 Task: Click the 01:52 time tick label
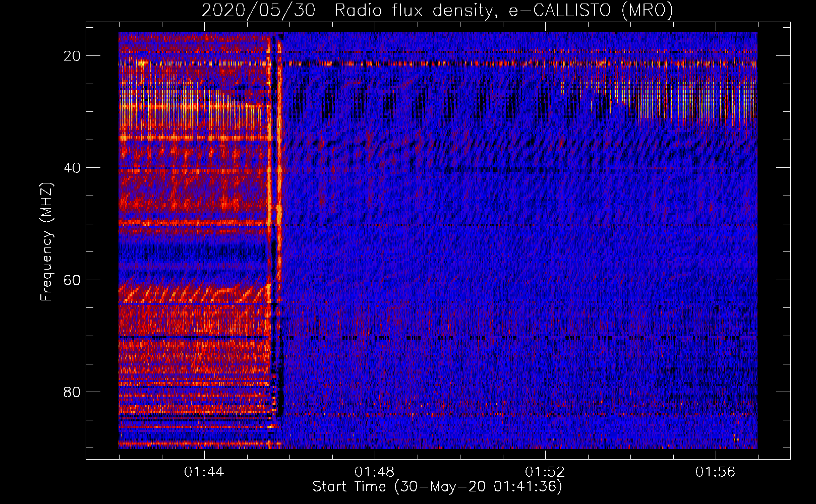click(x=545, y=472)
